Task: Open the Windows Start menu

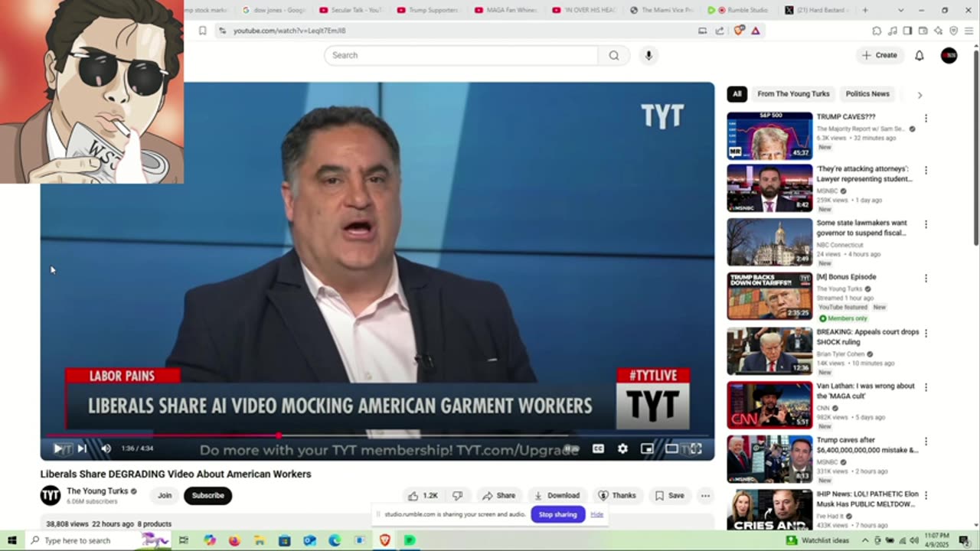Action: coord(11,540)
